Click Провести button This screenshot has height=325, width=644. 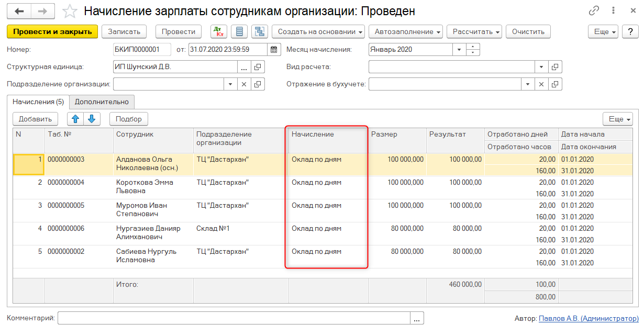point(179,31)
